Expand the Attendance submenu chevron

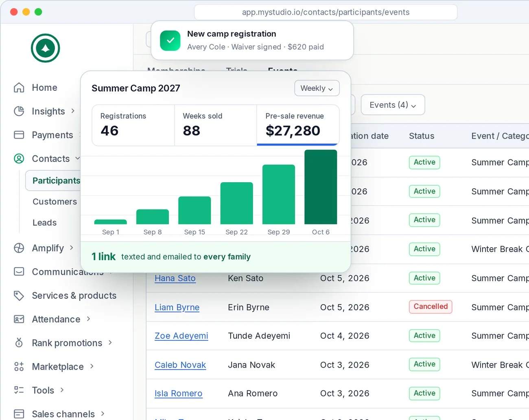tap(88, 319)
